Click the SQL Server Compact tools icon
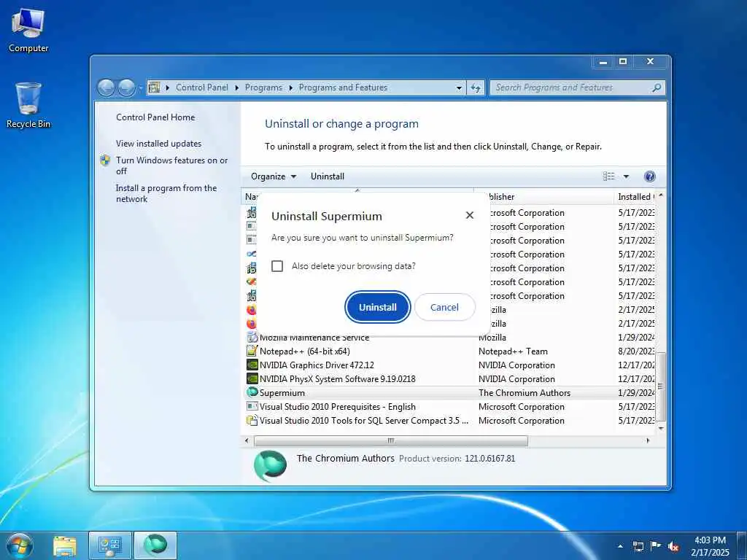This screenshot has height=560, width=747. [252, 420]
